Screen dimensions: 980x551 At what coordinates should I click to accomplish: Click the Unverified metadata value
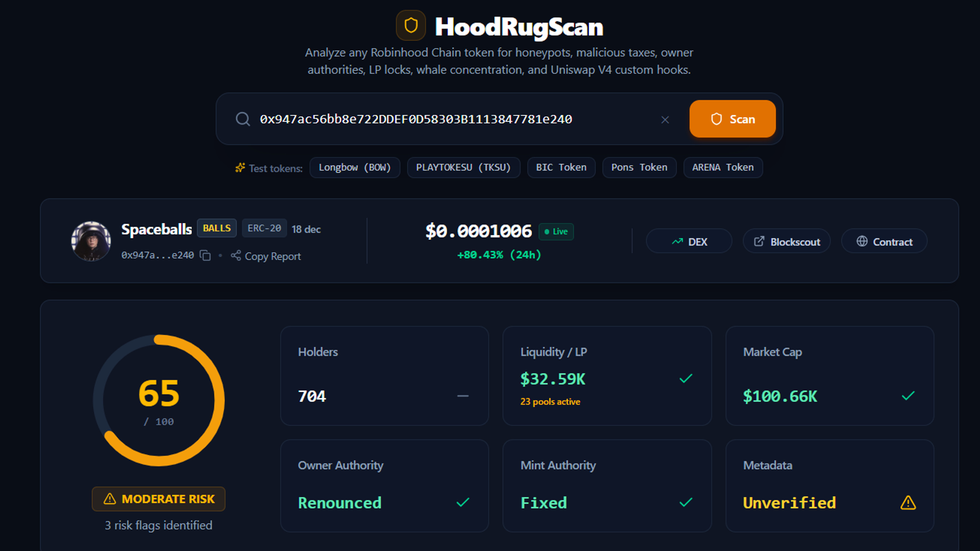pos(789,503)
